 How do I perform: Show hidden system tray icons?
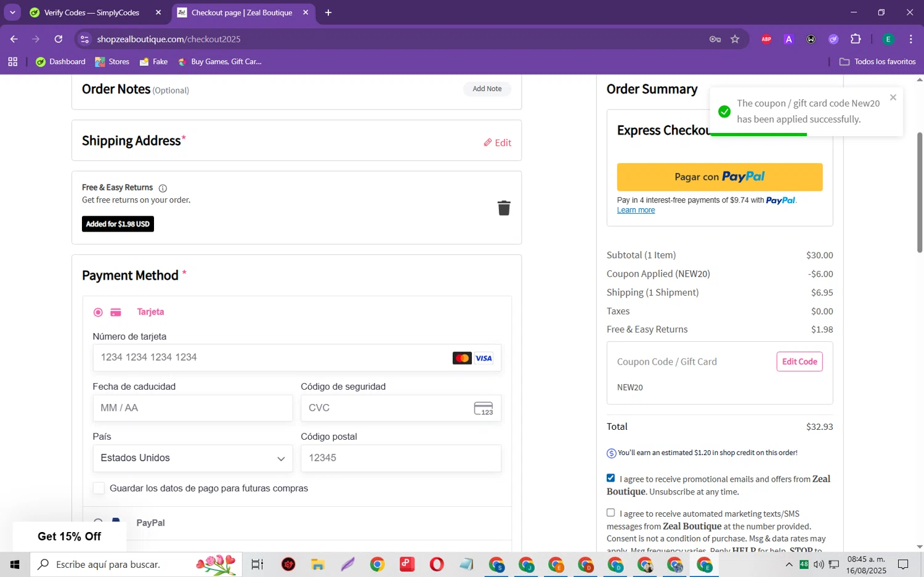point(789,564)
